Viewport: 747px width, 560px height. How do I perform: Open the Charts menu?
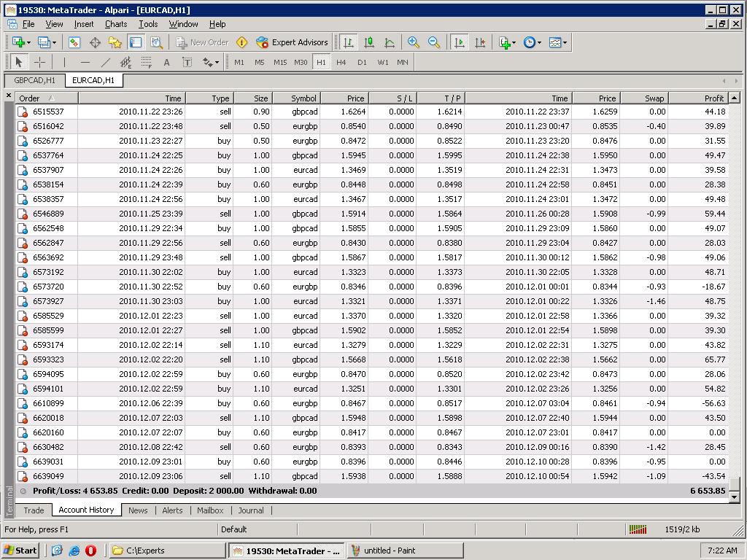coord(115,24)
